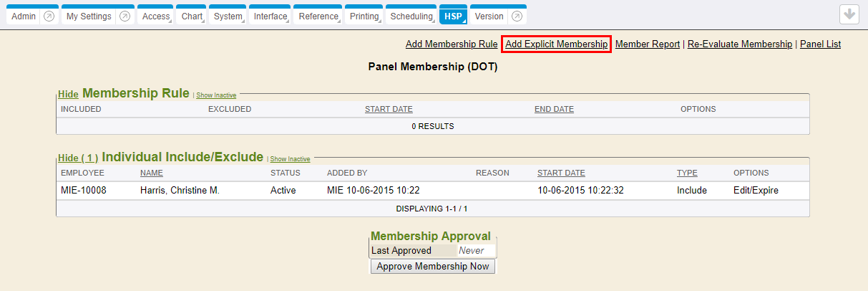Open the Chart tab
This screenshot has height=291, width=868.
point(191,16)
